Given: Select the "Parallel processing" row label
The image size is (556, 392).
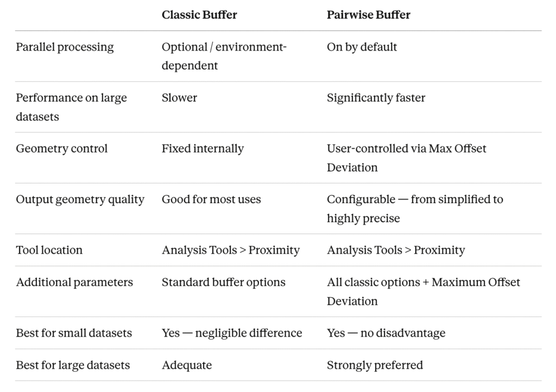Looking at the screenshot, I should click(65, 47).
